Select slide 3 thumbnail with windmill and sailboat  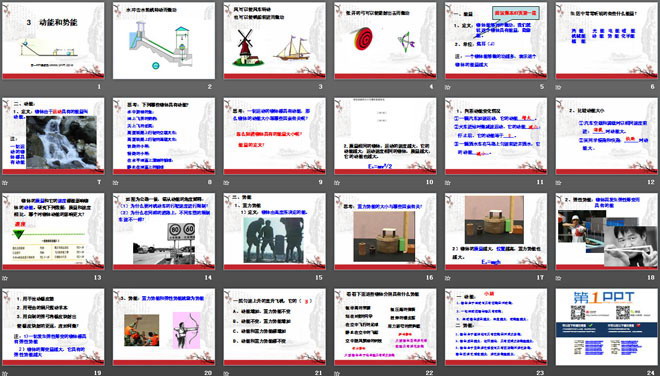point(274,40)
